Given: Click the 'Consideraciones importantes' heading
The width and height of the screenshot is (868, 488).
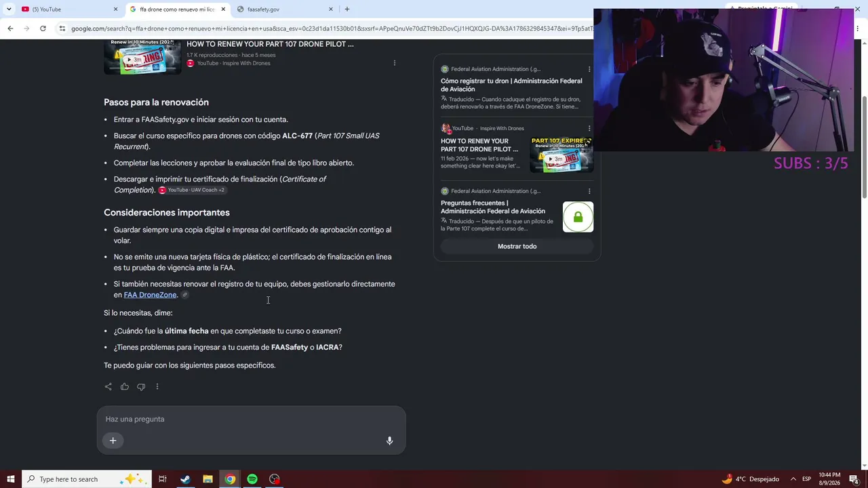Looking at the screenshot, I should coord(167,212).
